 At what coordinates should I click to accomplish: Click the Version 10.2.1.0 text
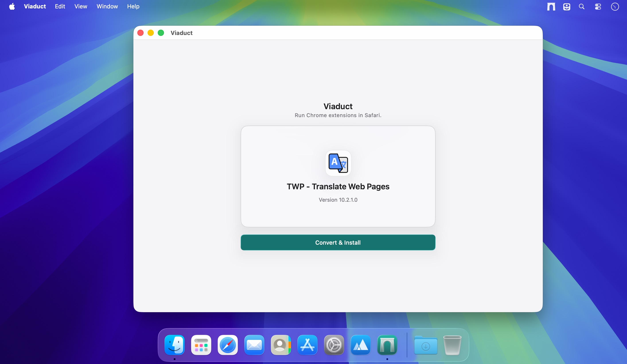338,200
